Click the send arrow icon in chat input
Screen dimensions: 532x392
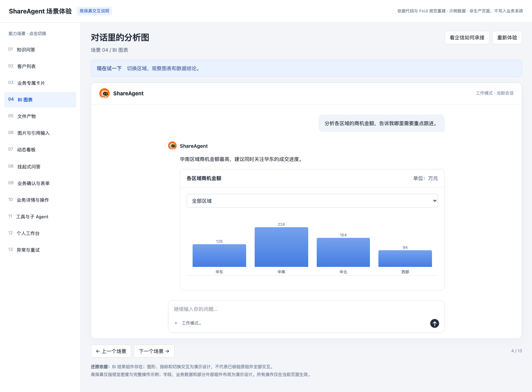434,323
